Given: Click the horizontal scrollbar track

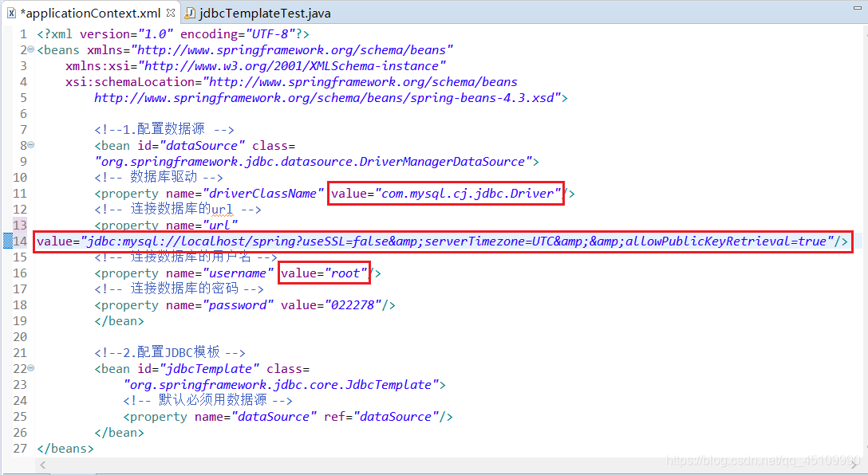Looking at the screenshot, I should click(x=399, y=464).
